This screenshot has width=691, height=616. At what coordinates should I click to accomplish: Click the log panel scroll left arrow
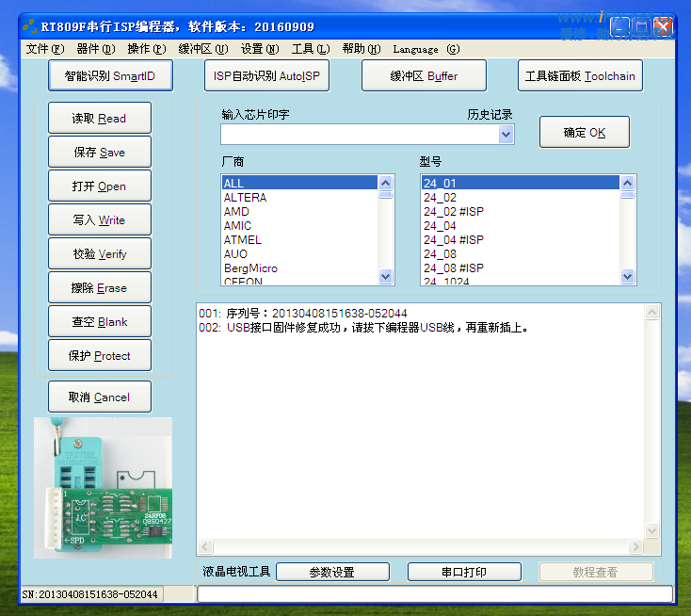coord(205,547)
